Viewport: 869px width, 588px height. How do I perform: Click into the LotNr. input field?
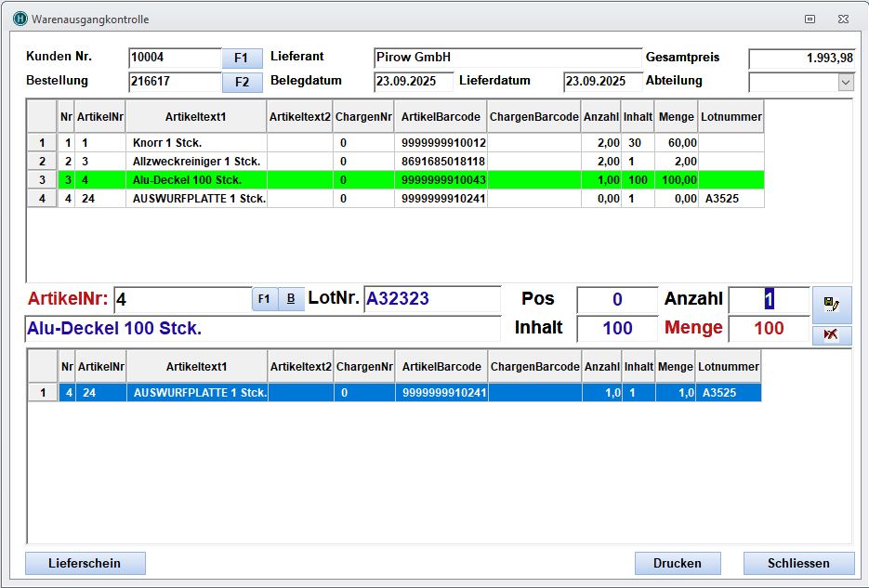[x=431, y=299]
